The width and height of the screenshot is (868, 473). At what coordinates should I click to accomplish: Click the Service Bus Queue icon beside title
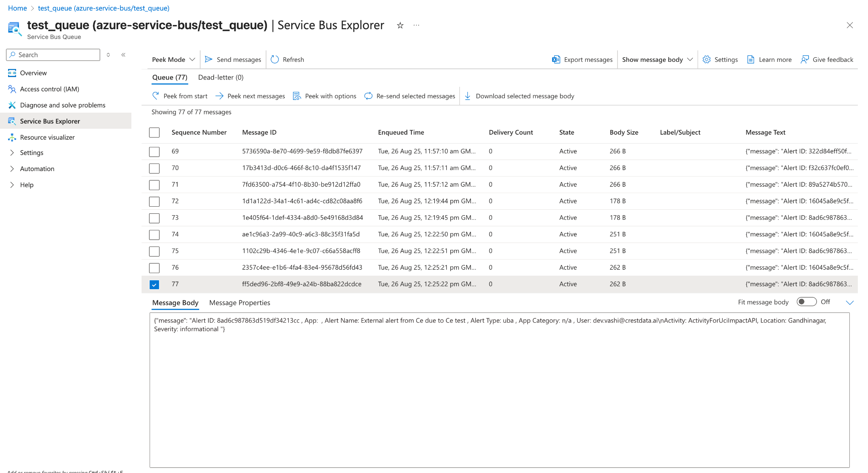tap(14, 29)
